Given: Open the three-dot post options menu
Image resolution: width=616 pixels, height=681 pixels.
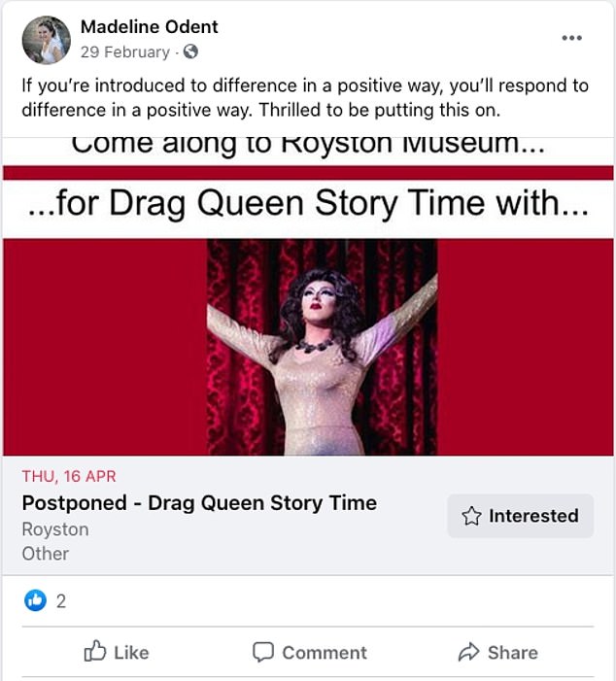Looking at the screenshot, I should pyautogui.click(x=571, y=38).
